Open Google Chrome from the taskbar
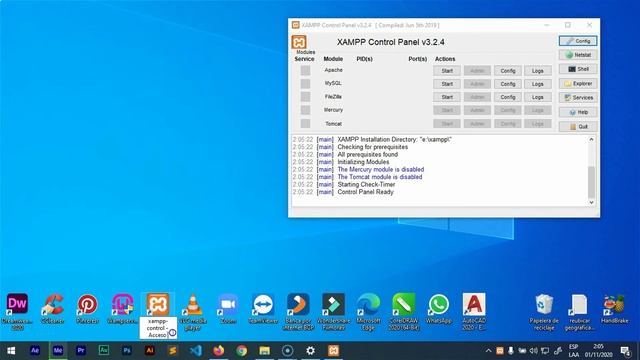This screenshot has width=640, height=360. pos(242,351)
